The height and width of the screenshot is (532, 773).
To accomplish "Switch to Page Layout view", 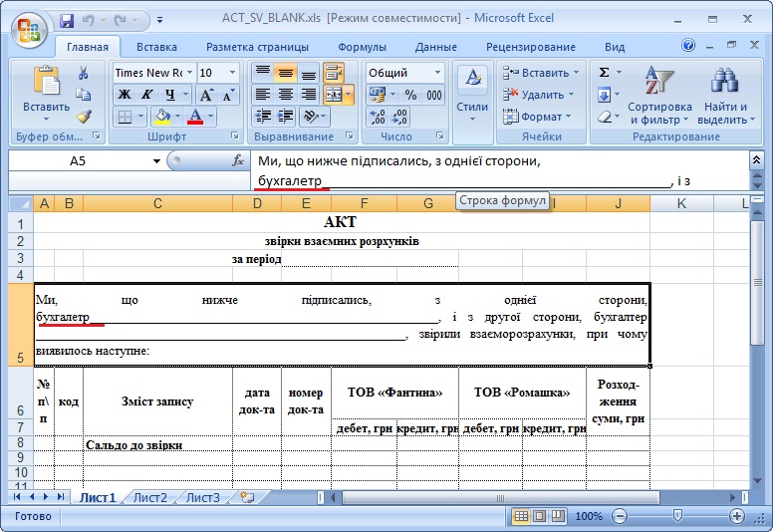I will tap(540, 516).
